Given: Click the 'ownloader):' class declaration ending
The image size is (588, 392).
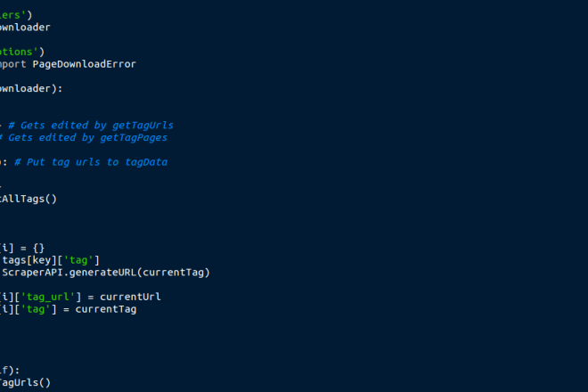Looking at the screenshot, I should pos(32,88).
